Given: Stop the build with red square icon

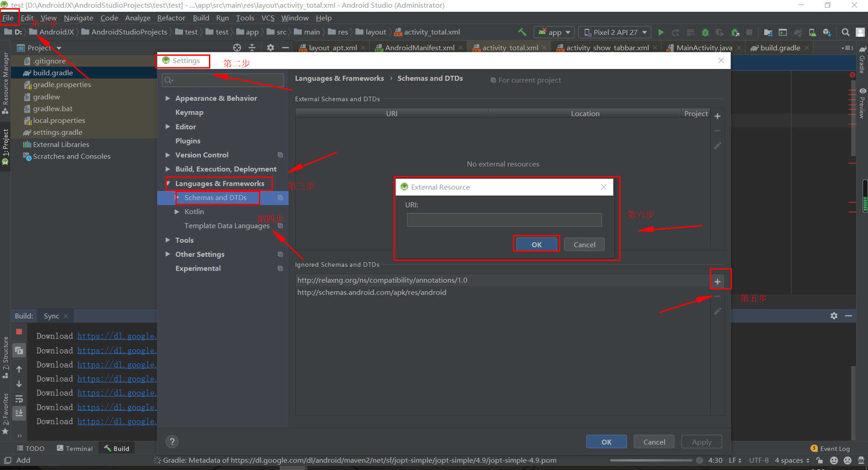Looking at the screenshot, I should tap(19, 332).
